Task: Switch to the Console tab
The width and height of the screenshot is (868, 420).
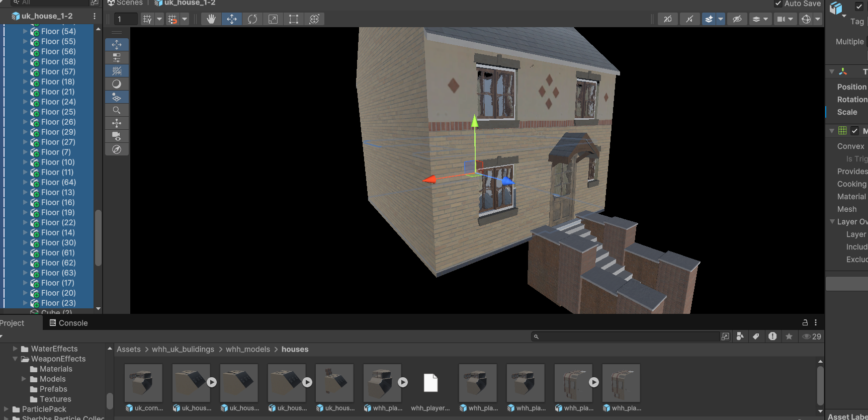Action: (68, 323)
